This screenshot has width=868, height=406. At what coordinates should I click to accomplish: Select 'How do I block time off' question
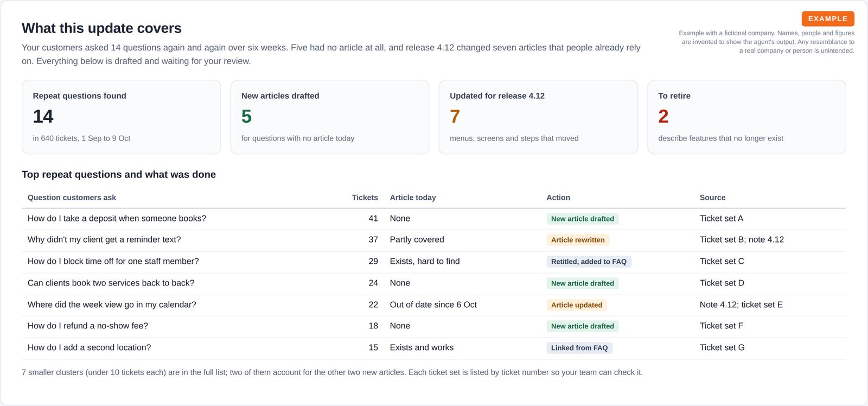point(113,261)
